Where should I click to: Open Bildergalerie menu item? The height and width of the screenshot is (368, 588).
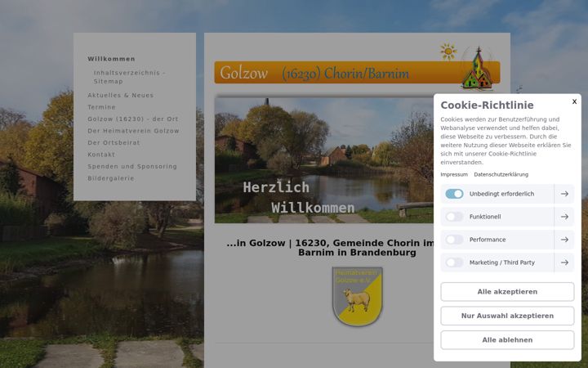pos(110,178)
